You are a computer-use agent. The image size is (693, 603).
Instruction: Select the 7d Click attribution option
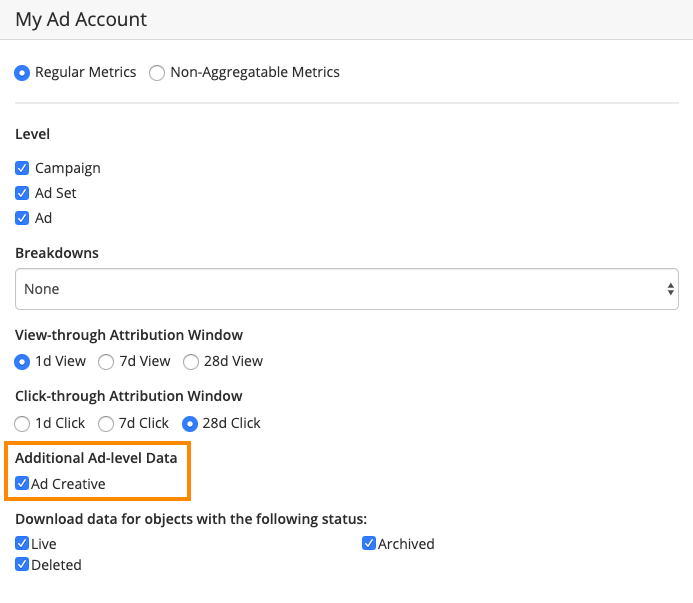(x=106, y=424)
